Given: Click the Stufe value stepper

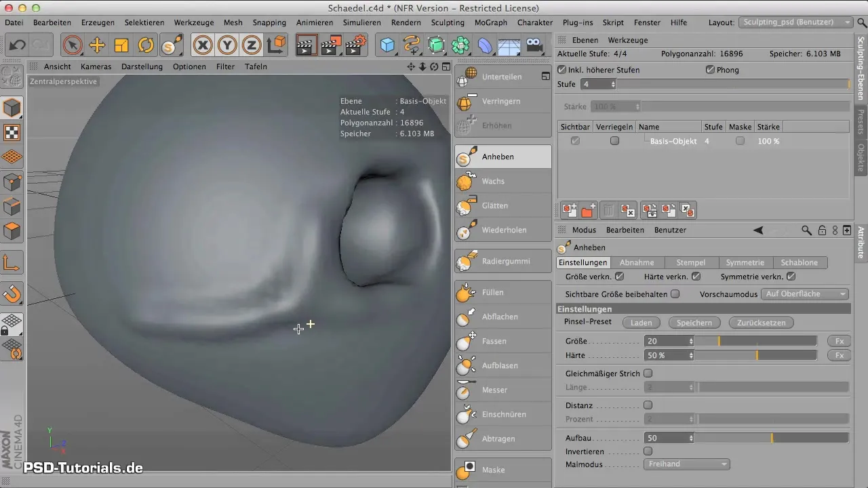Looking at the screenshot, I should coord(613,84).
